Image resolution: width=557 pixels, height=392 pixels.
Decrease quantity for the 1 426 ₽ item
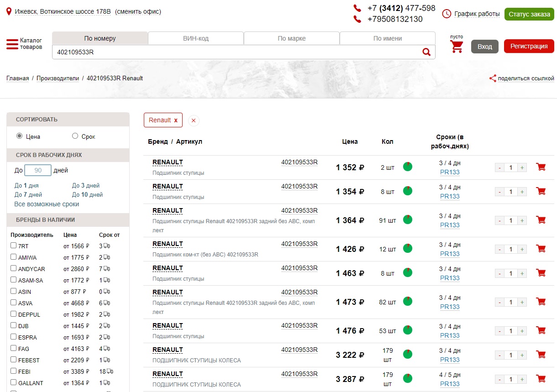(499, 250)
